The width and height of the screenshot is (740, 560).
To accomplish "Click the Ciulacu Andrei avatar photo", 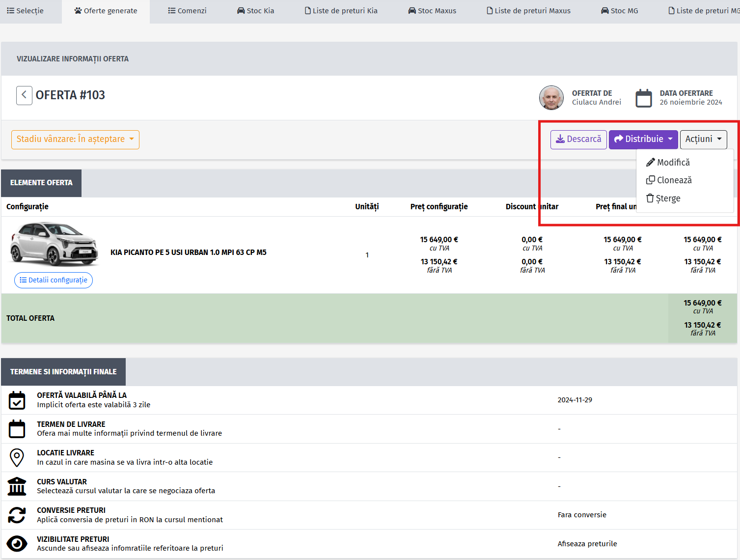I will (551, 98).
